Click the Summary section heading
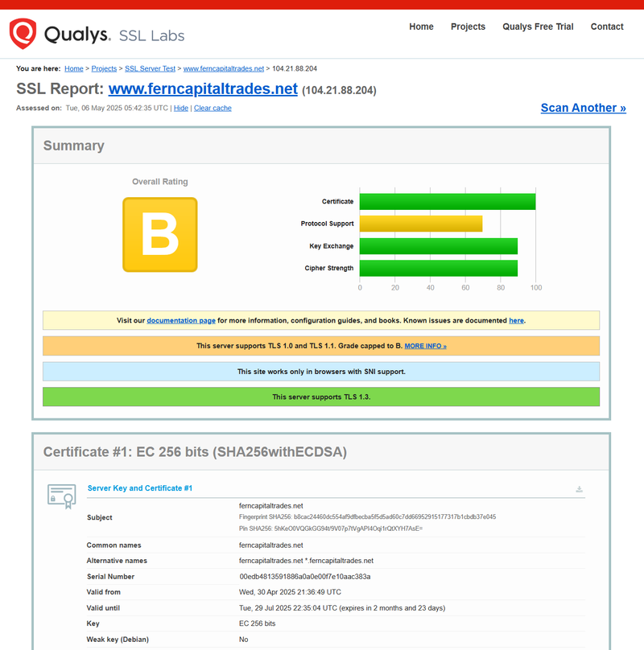 (74, 146)
